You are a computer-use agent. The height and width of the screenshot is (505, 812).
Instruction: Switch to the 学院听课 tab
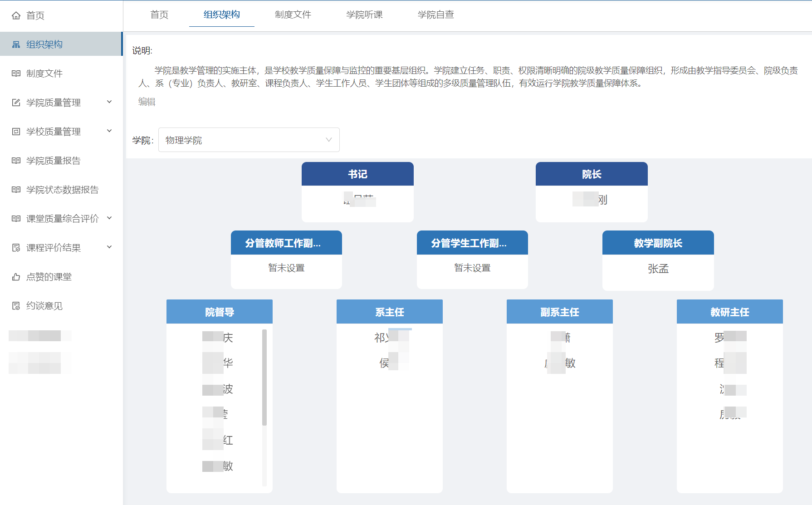364,15
